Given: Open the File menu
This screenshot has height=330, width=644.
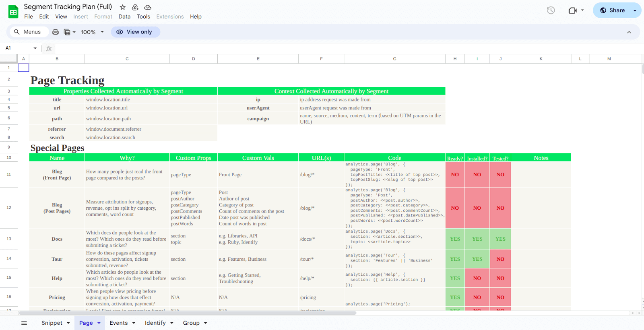Looking at the screenshot, I should (29, 16).
